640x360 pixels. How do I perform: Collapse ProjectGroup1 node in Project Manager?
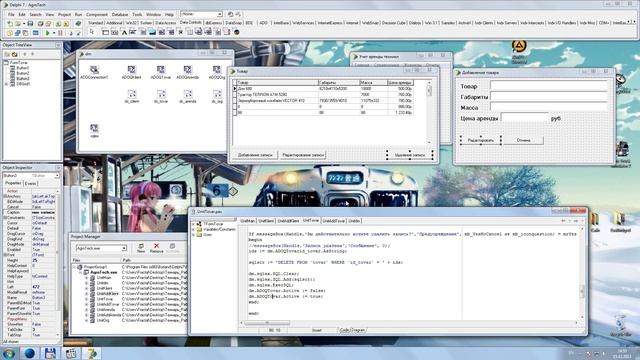75,267
